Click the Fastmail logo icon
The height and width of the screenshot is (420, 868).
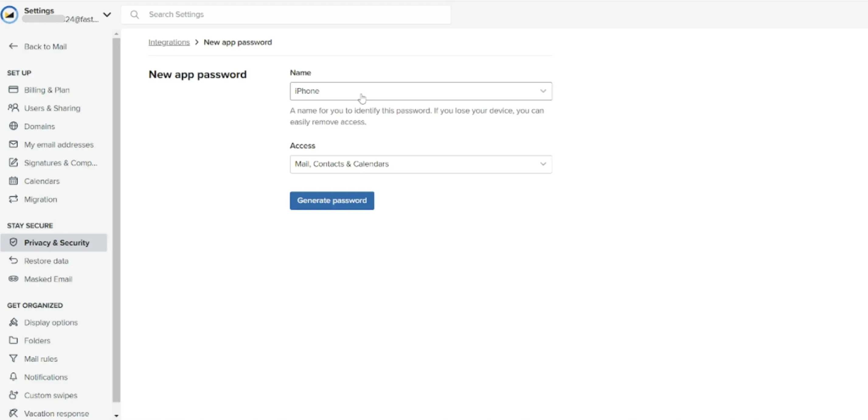click(x=9, y=15)
